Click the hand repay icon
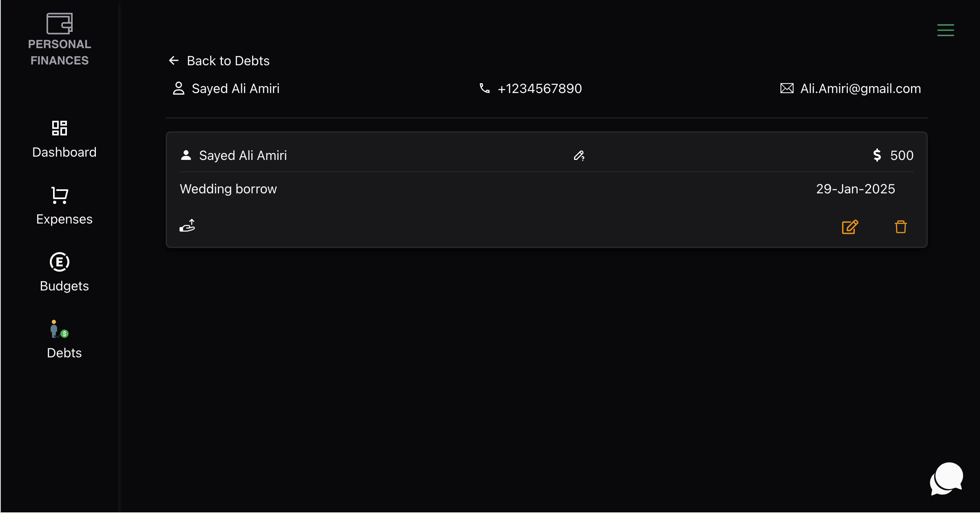Image resolution: width=980 pixels, height=514 pixels. point(187,226)
